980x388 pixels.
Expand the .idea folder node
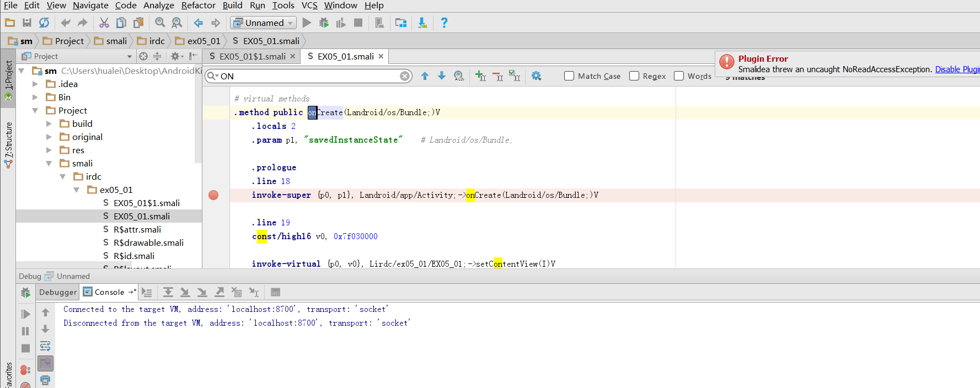tap(35, 84)
